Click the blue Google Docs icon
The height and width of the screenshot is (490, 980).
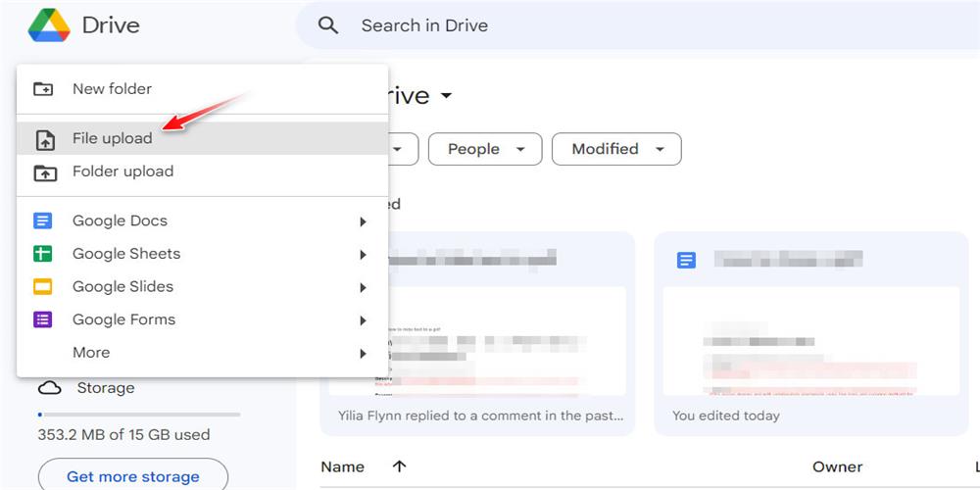pyautogui.click(x=42, y=220)
